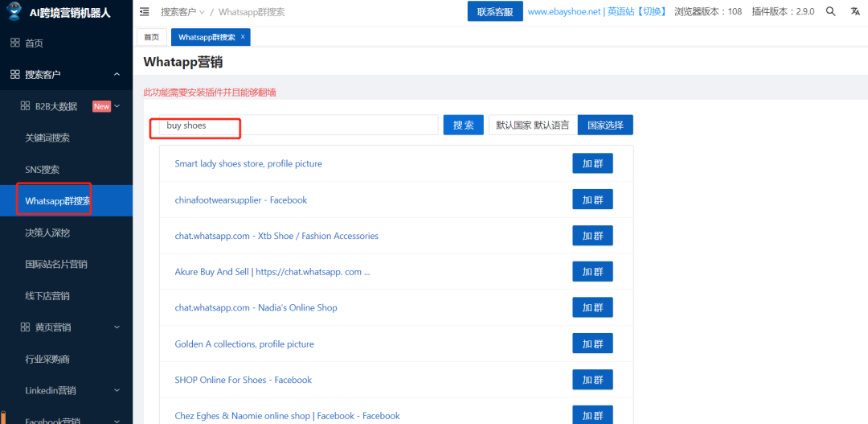Click 默认国家 默认语言 field

[x=533, y=125]
